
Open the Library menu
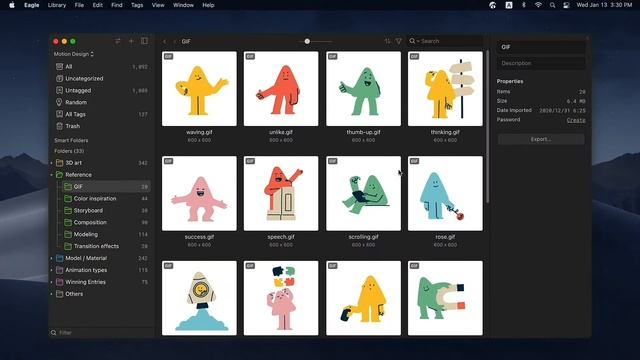pyautogui.click(x=57, y=5)
